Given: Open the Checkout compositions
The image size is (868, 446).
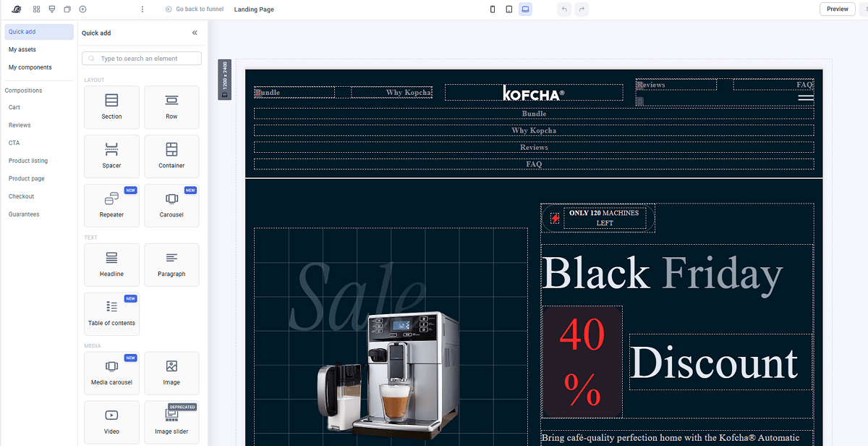Looking at the screenshot, I should pyautogui.click(x=22, y=196).
